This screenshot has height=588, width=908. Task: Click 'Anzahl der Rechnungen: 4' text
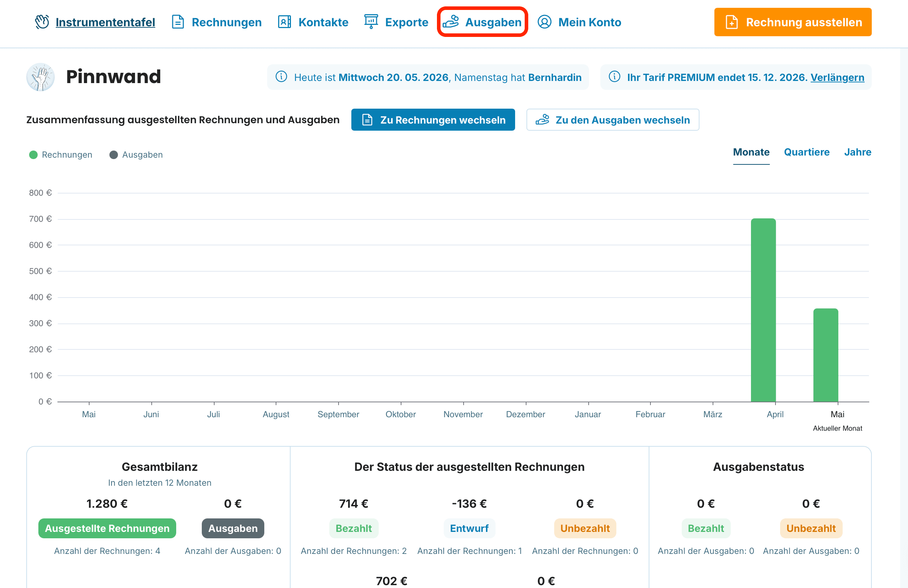pos(107,551)
